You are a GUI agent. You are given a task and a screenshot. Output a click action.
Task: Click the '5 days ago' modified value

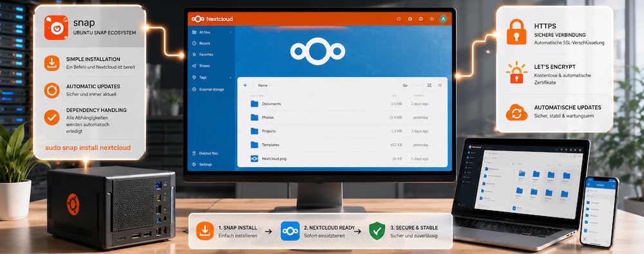pos(420,158)
